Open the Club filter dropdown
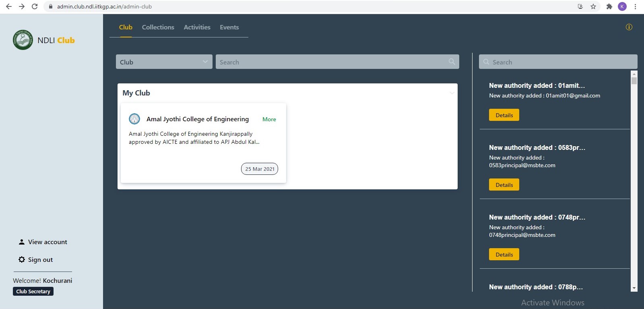Screen dimensions: 644x309 point(164,62)
